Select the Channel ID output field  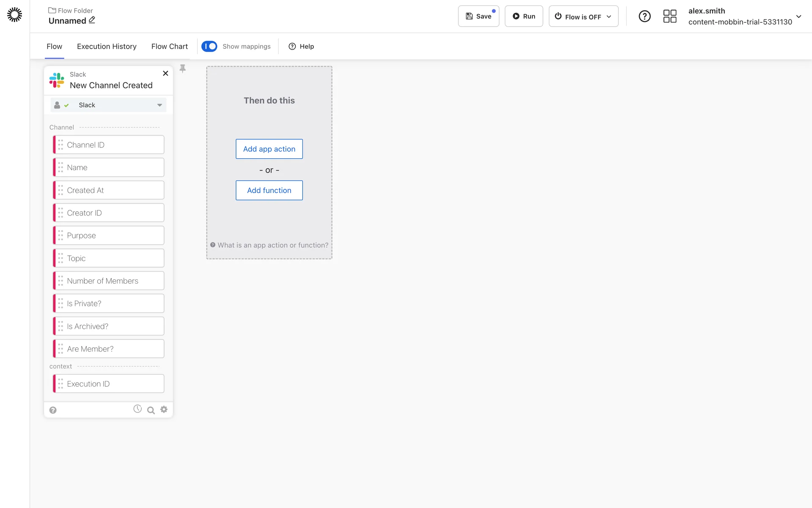coord(109,145)
